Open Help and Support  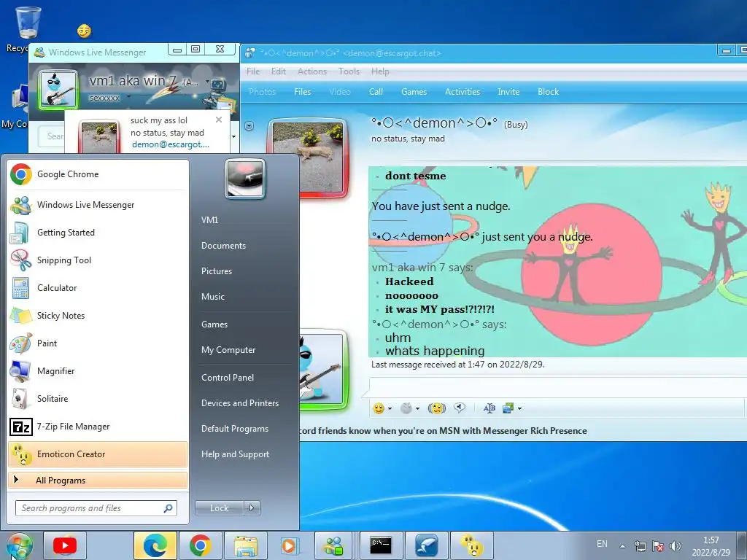tap(235, 454)
